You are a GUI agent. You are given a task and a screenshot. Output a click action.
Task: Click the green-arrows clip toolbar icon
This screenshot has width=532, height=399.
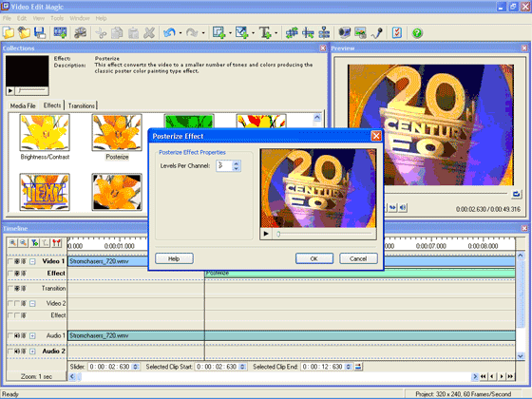click(x=292, y=33)
